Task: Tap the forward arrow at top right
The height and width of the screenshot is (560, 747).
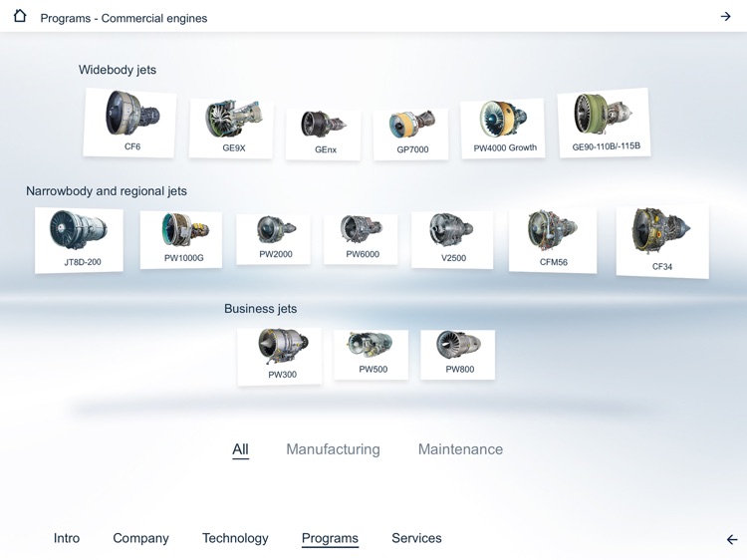Action: point(725,17)
